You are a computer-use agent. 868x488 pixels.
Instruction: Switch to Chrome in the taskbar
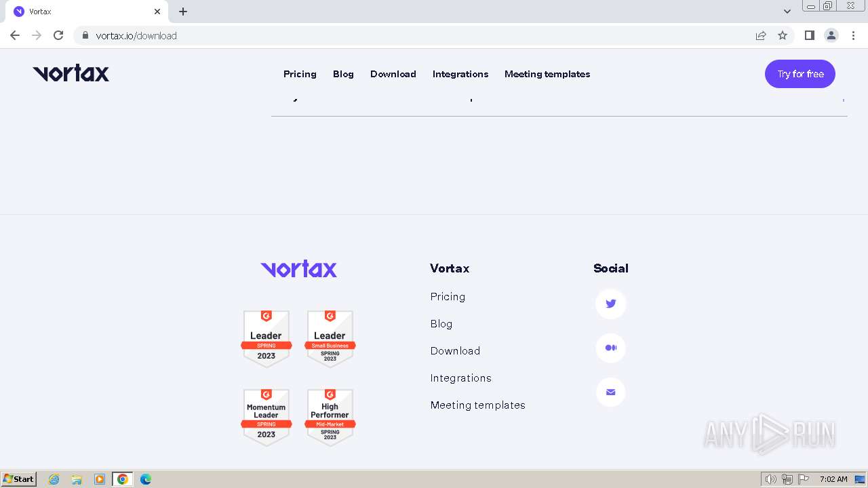point(123,479)
